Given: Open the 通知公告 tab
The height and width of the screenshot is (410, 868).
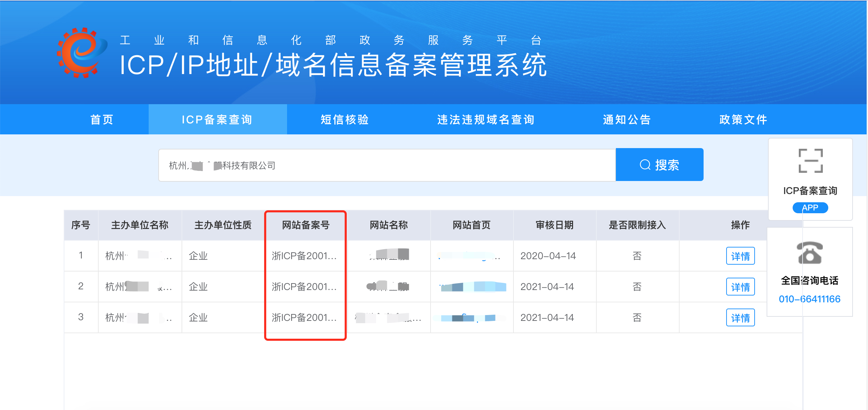Looking at the screenshot, I should (x=626, y=119).
